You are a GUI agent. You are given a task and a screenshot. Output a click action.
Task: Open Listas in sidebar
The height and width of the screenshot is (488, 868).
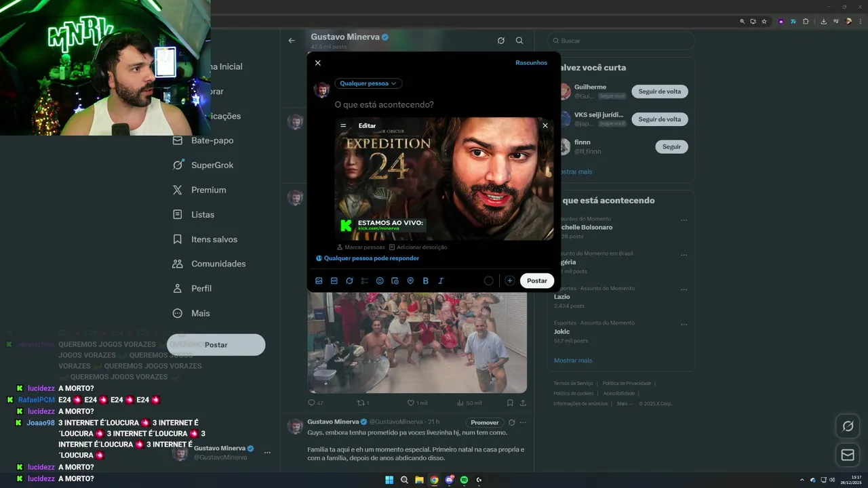click(x=194, y=214)
